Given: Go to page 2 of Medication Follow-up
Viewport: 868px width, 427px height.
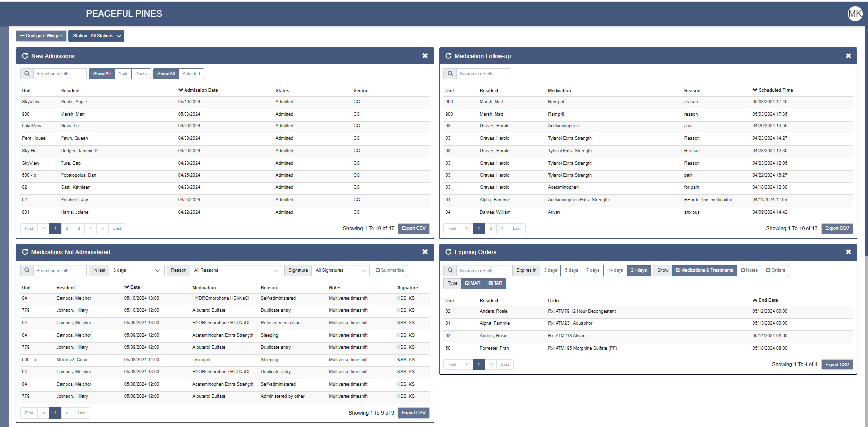Looking at the screenshot, I should [x=491, y=228].
